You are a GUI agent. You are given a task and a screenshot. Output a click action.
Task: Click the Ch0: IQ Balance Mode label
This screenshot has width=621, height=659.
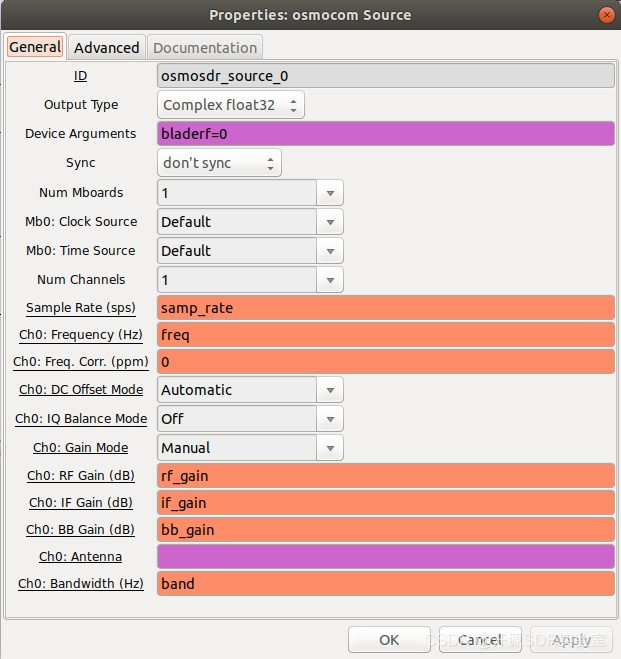81,419
